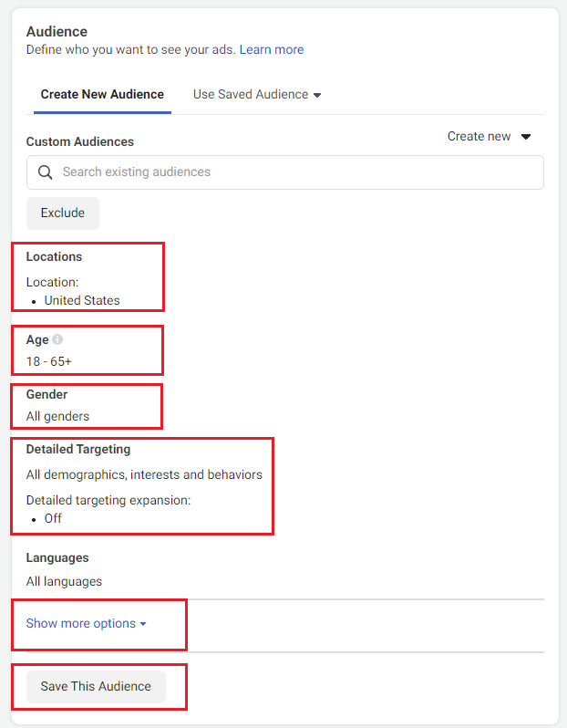The image size is (567, 728).
Task: Click All demographics, interests and behaviors text
Action: (144, 474)
